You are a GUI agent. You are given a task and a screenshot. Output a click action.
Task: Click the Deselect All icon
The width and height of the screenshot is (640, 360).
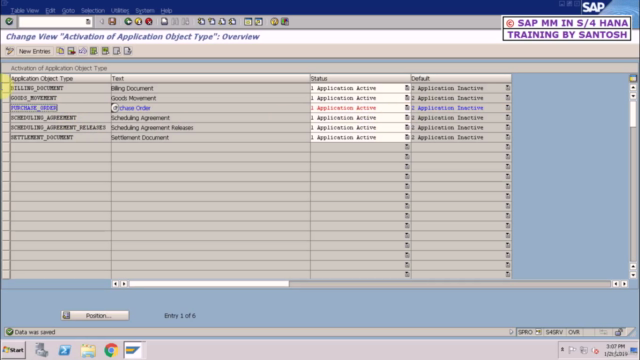point(116,51)
